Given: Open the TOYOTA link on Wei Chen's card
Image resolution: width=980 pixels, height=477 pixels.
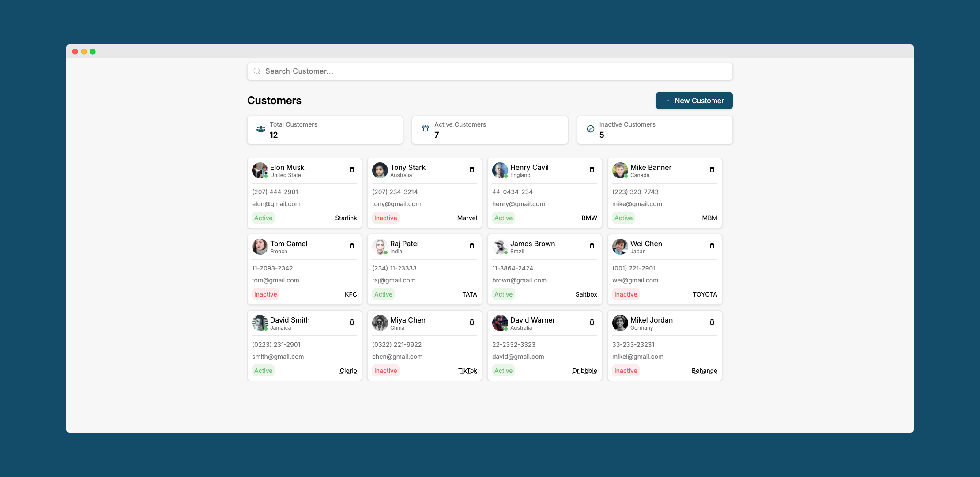Looking at the screenshot, I should (x=705, y=294).
